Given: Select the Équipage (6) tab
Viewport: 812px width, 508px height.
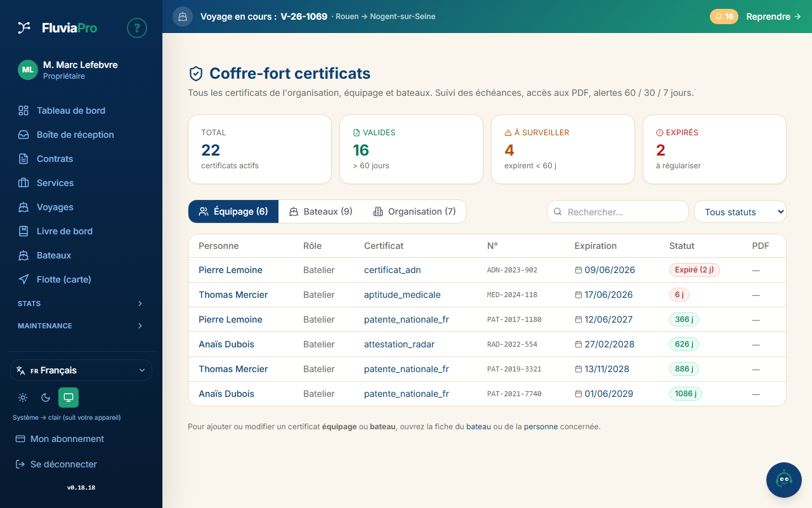Looking at the screenshot, I should coord(233,211).
